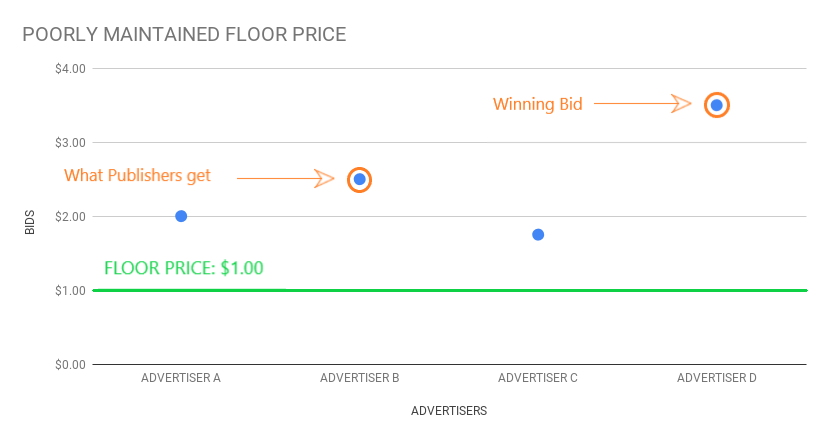
Task: Click the Advertiser A bid data point
Action: (x=181, y=216)
